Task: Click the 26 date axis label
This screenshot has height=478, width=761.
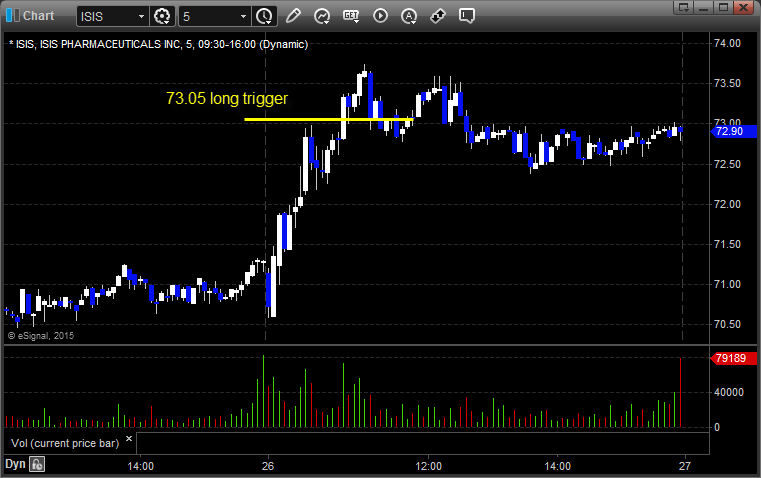Action: 268,466
